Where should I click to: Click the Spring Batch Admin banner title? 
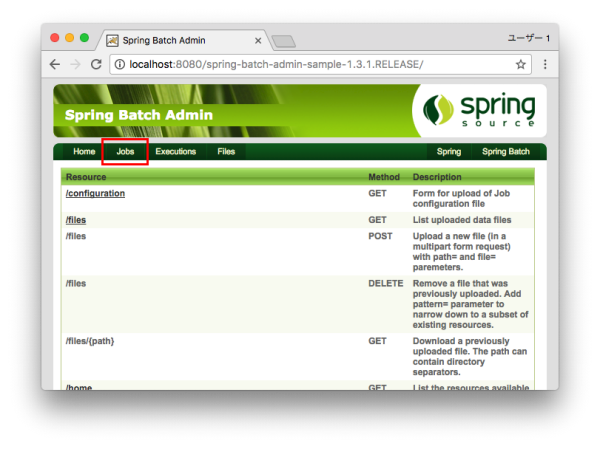139,115
